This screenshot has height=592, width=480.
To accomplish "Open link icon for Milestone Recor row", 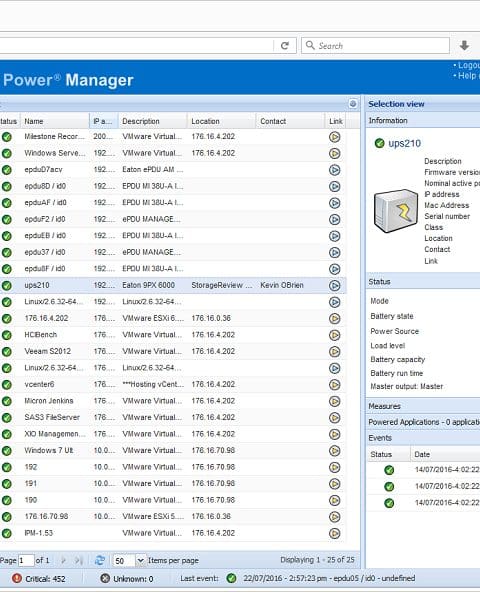I will coord(335,137).
